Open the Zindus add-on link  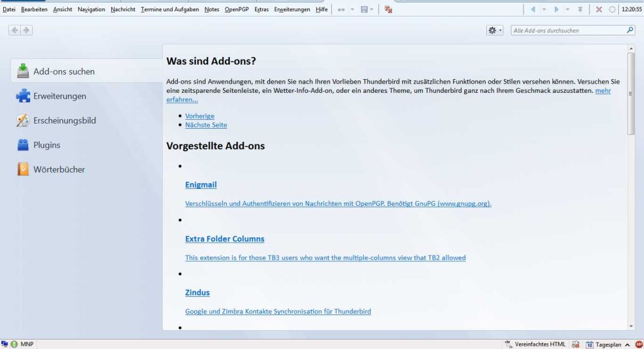click(197, 293)
